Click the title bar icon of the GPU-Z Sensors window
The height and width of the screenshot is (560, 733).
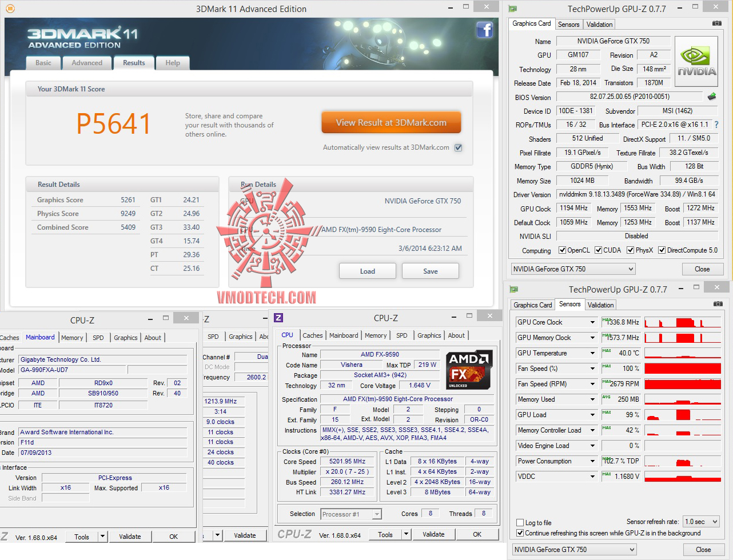[514, 290]
